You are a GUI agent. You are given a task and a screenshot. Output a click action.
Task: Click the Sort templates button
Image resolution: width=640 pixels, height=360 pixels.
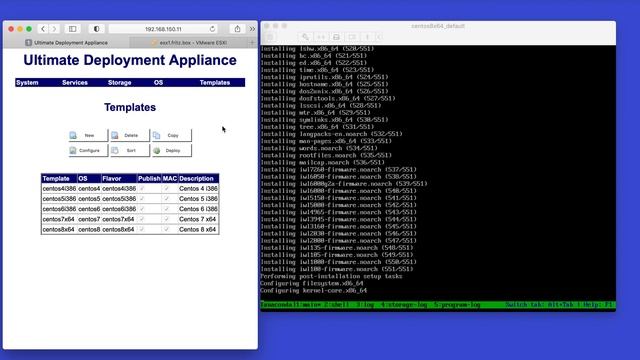pos(130,150)
